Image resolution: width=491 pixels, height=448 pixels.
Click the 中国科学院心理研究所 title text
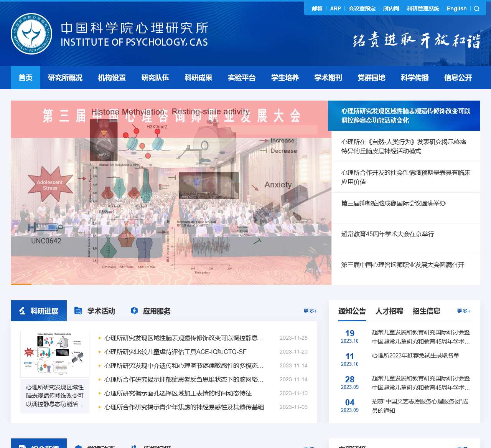135,28
